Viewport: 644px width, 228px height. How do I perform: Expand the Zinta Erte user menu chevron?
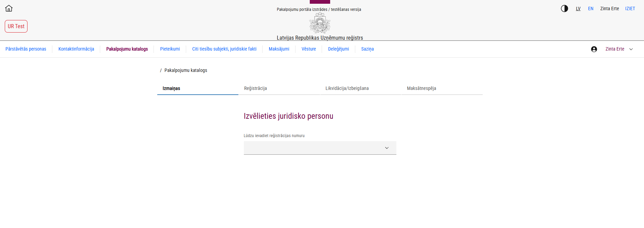click(x=631, y=49)
